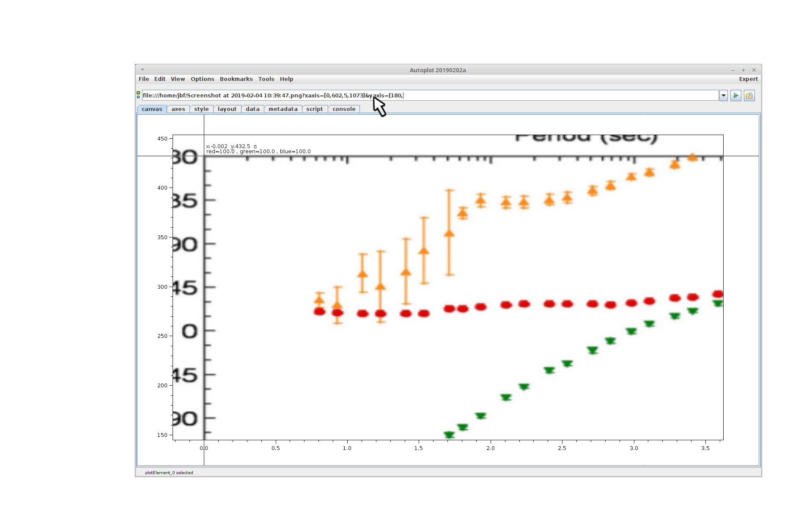Image resolution: width=812 pixels, height=508 pixels.
Task: Click the folder inspect-file icon
Action: pyautogui.click(x=749, y=96)
